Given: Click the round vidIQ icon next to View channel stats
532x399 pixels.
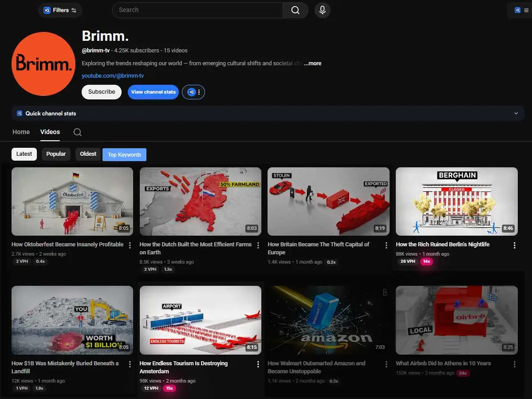Looking at the screenshot, I should (193, 92).
